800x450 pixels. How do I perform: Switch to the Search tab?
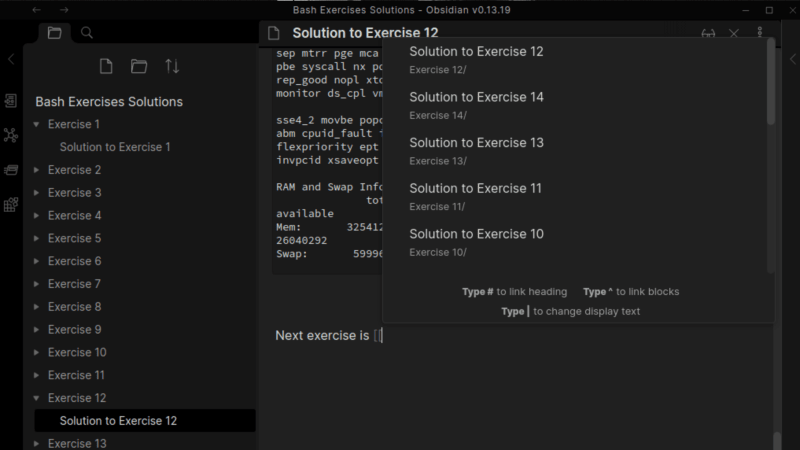[87, 33]
